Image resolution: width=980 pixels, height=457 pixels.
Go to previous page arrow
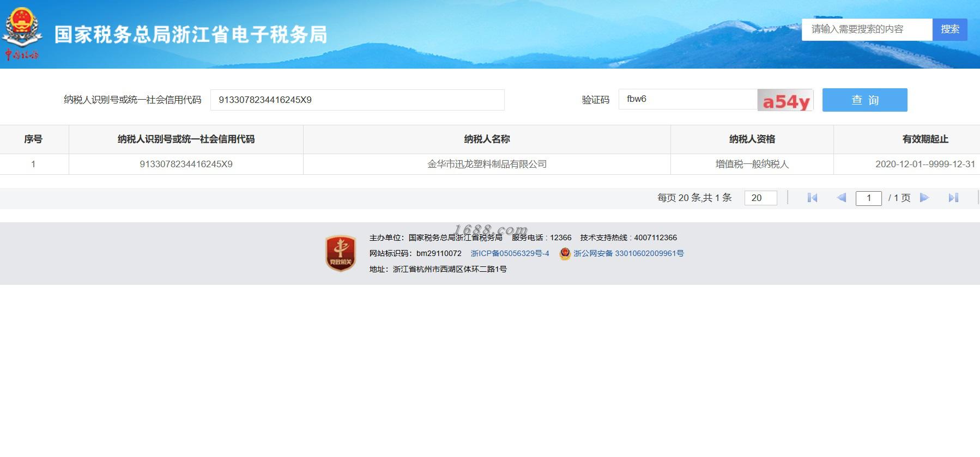tap(841, 198)
